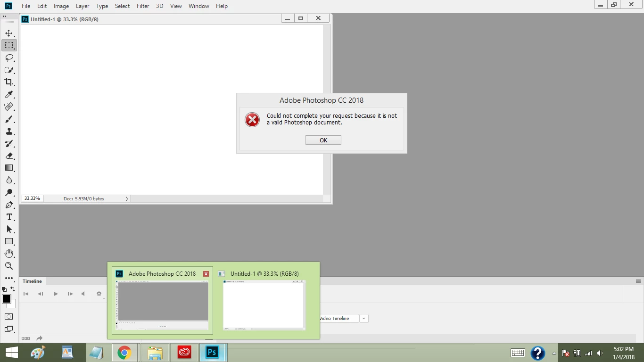
Task: Open the 3D menu
Action: pyautogui.click(x=160, y=6)
